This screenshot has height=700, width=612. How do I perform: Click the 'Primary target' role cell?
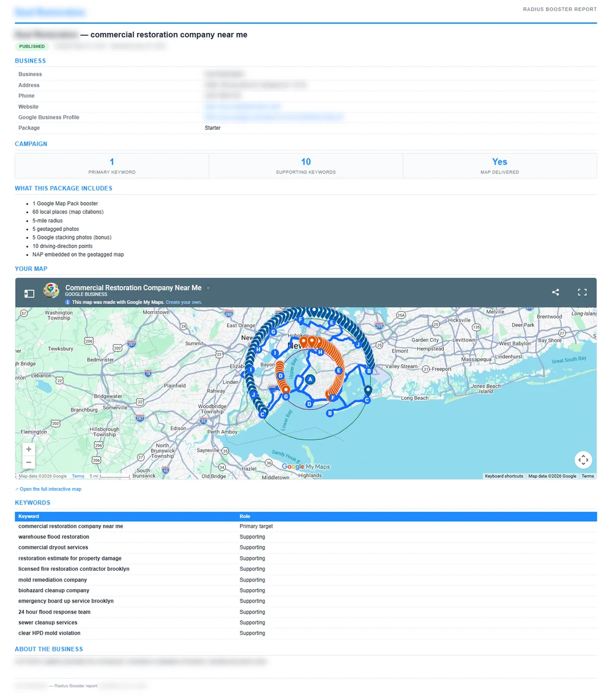256,526
